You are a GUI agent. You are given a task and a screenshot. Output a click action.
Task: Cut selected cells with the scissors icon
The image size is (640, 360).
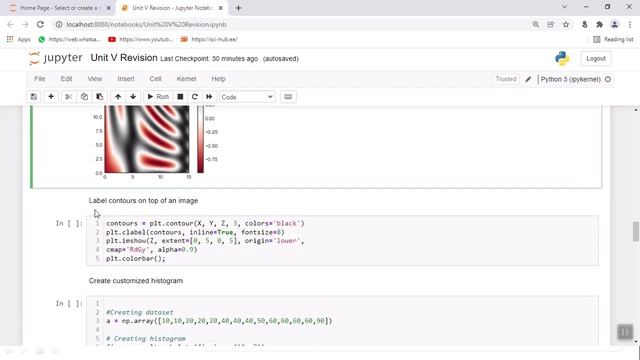click(69, 97)
